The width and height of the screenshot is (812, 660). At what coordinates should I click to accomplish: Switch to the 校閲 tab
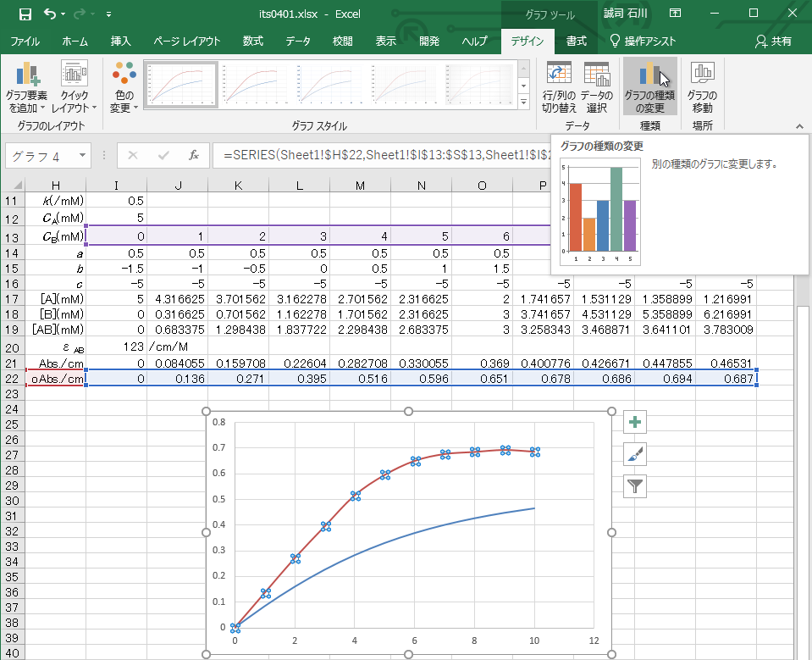point(342,42)
